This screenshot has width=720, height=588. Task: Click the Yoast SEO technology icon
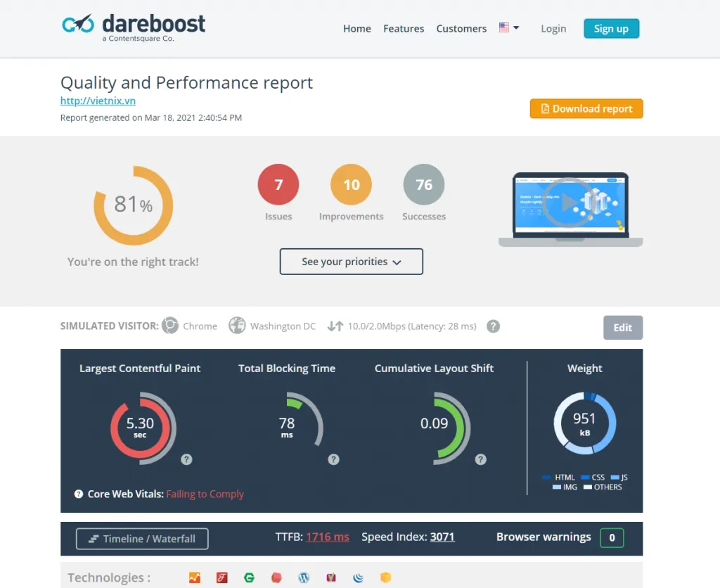pos(330,577)
